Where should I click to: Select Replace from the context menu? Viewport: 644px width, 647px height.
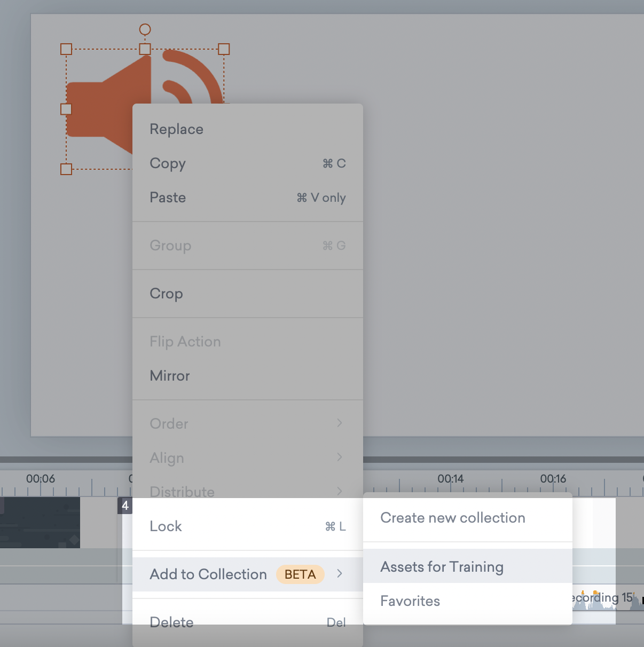tap(176, 129)
